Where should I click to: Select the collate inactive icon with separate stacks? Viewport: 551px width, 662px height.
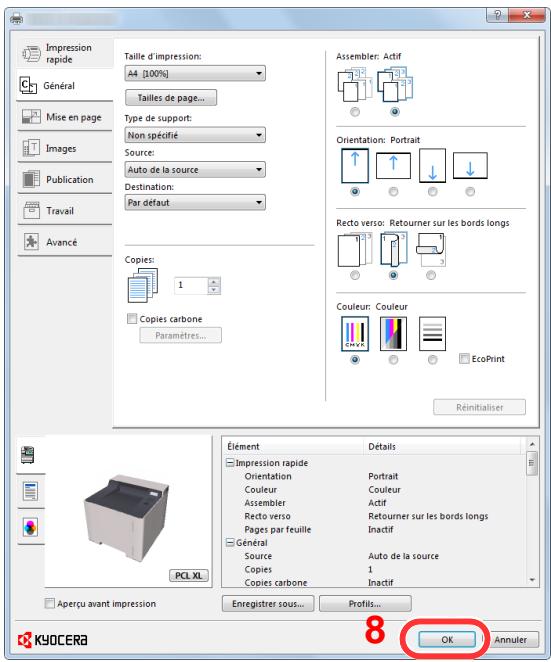tap(355, 85)
